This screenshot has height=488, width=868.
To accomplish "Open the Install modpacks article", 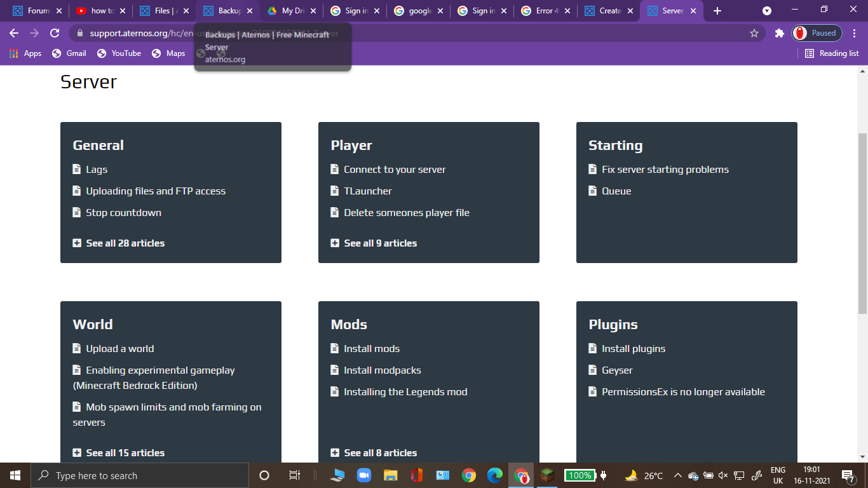I will coord(383,370).
